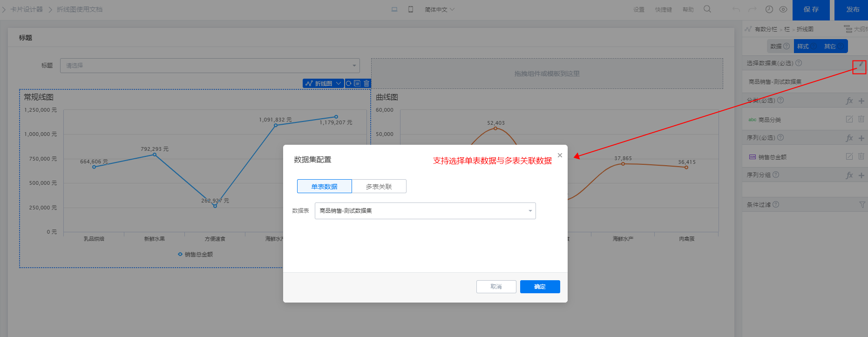The height and width of the screenshot is (337, 868).
Task: Click the 发布 button
Action: tap(852, 10)
